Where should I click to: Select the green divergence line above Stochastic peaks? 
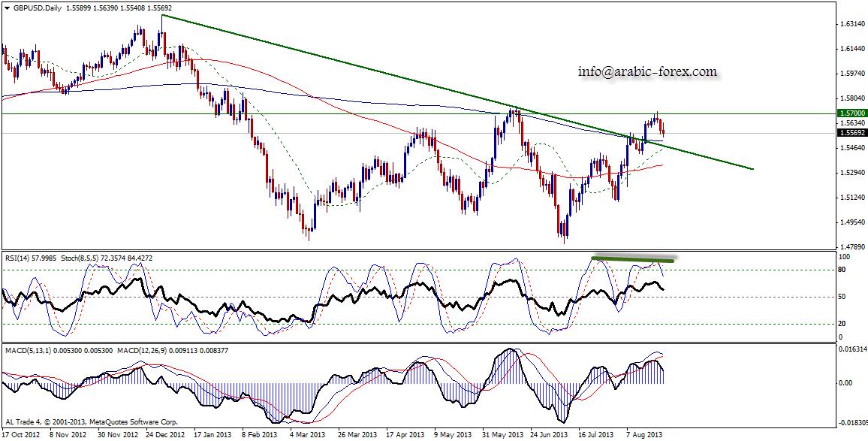pyautogui.click(x=633, y=258)
